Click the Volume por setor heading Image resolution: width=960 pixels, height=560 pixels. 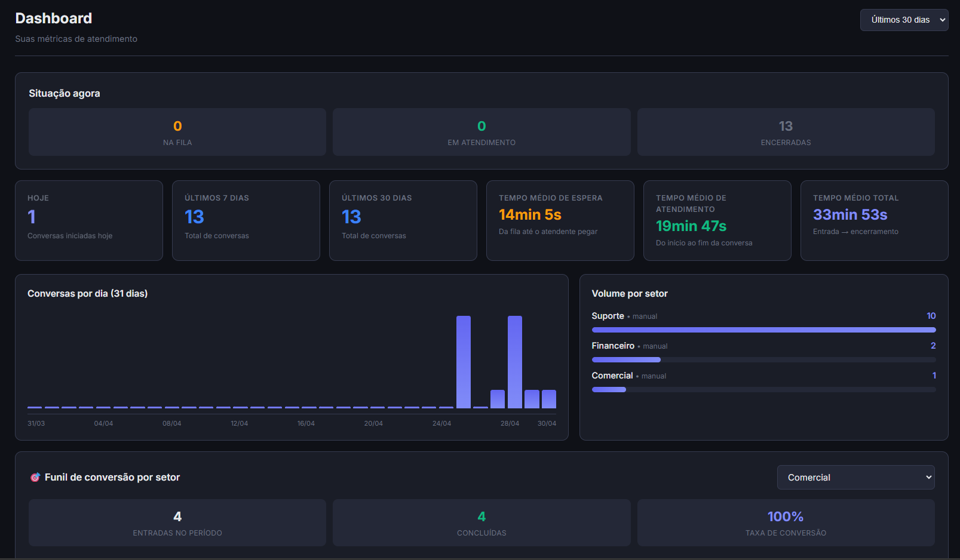(630, 293)
